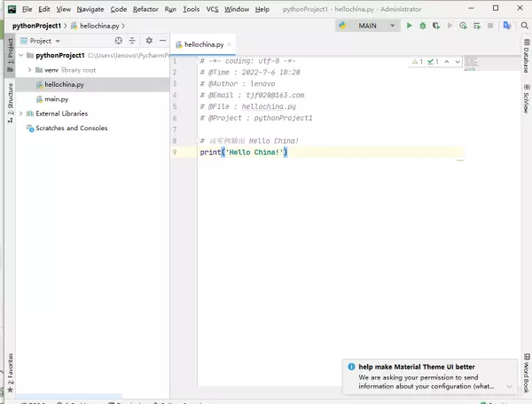Click the expand/collapse all icon in Project panel
The image size is (532, 404).
pyautogui.click(x=132, y=41)
